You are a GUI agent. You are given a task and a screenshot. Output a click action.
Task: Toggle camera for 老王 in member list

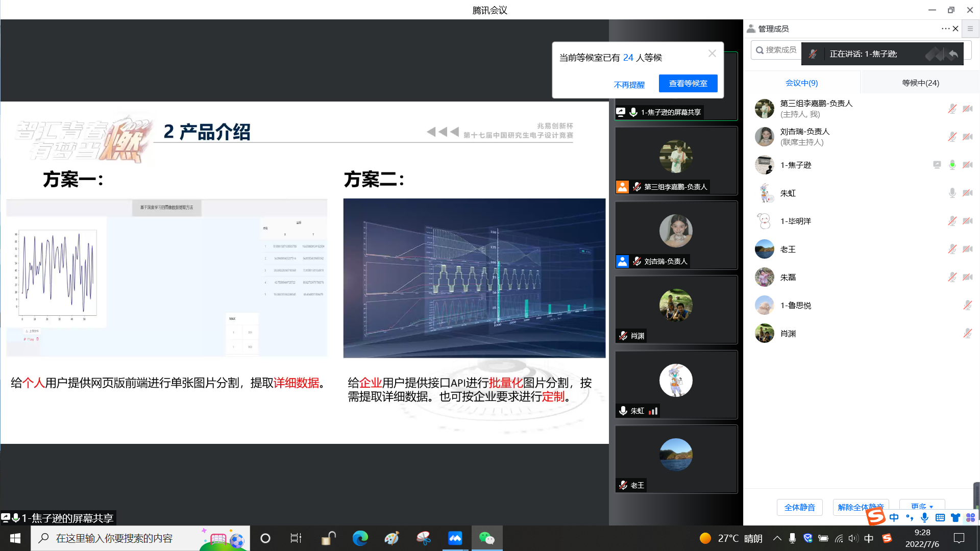point(967,249)
